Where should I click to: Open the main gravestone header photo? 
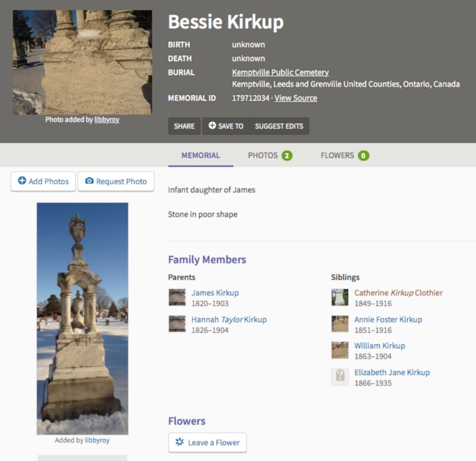tap(83, 62)
